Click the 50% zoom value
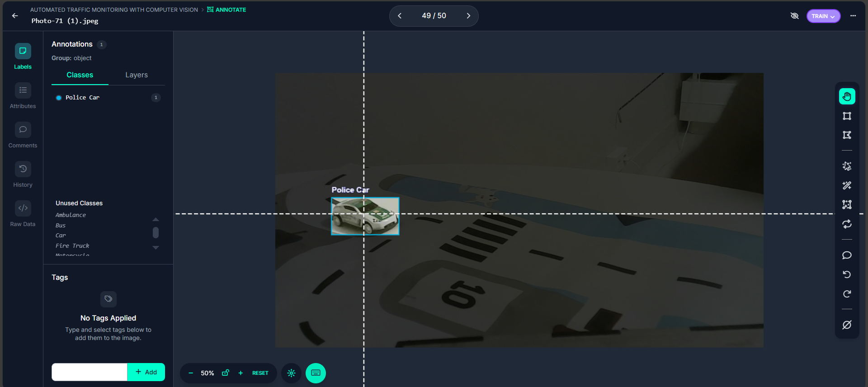Viewport: 868px width, 387px height. (x=208, y=373)
